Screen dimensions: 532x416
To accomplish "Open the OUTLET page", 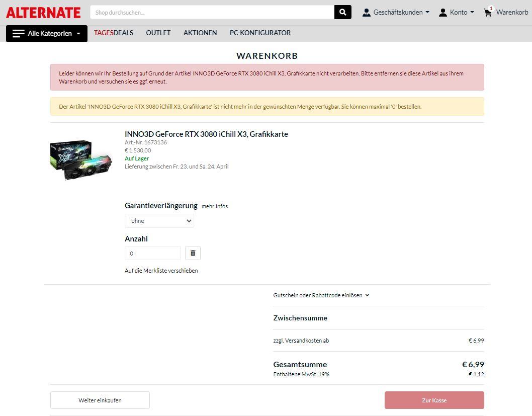I will (158, 33).
